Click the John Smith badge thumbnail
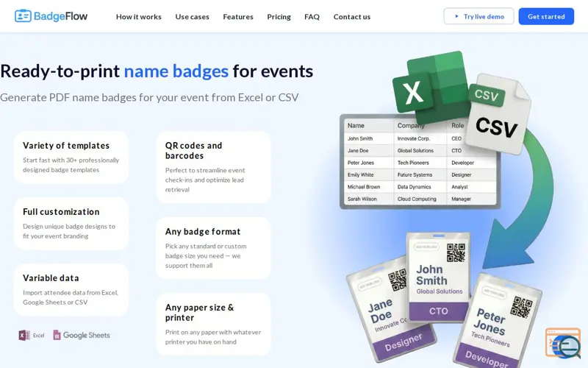The image size is (588, 368). (x=438, y=277)
